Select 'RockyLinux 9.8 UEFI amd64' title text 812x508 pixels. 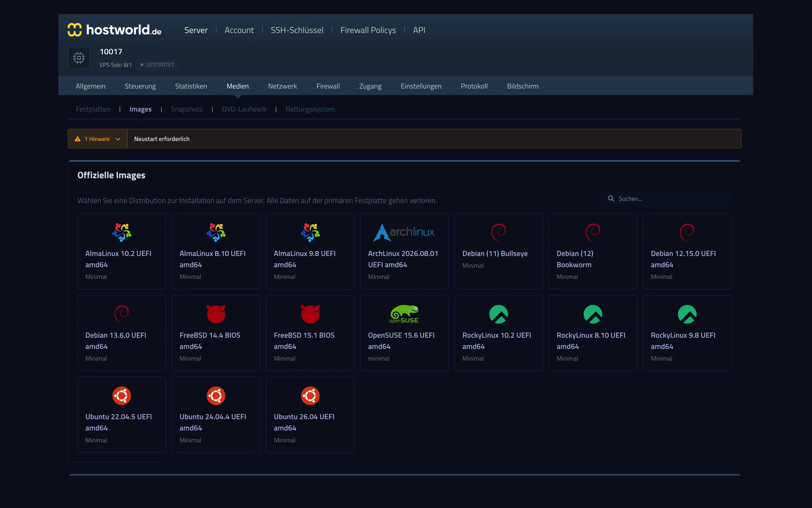point(683,341)
